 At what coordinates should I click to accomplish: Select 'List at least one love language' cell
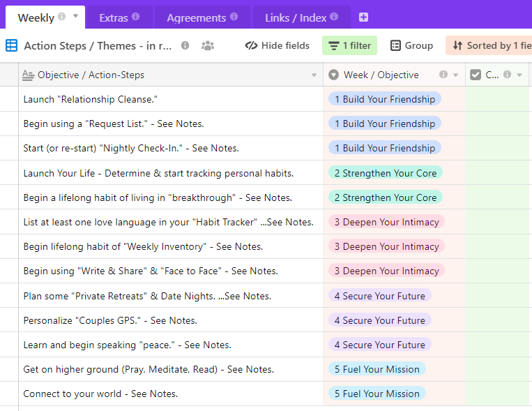coord(171,222)
